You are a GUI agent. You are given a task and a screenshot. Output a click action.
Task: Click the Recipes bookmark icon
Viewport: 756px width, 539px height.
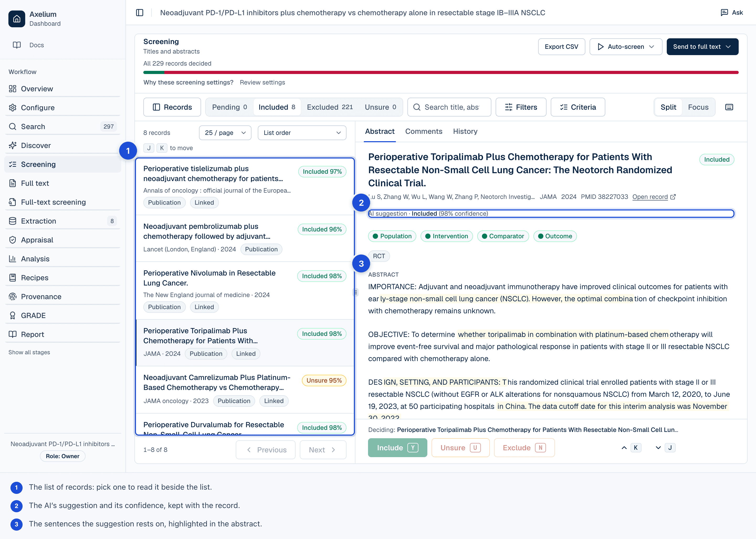[13, 277]
